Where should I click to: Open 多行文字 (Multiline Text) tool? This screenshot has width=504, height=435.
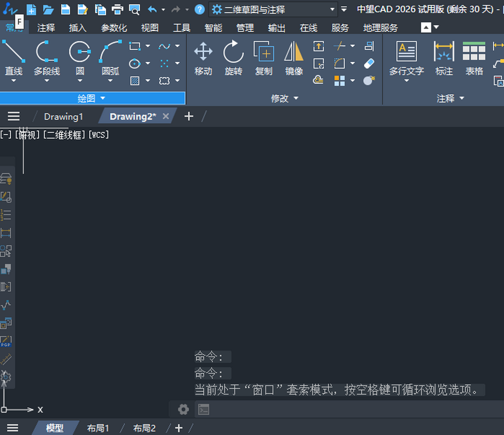(x=406, y=59)
